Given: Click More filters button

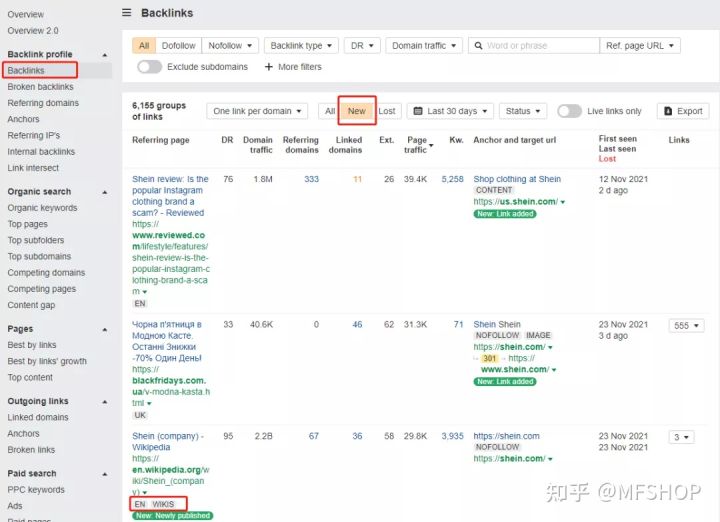Looking at the screenshot, I should pos(293,67).
